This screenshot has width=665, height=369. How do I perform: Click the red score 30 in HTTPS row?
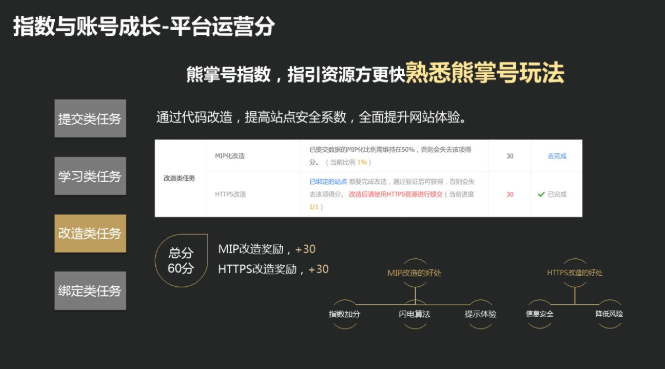tap(510, 194)
